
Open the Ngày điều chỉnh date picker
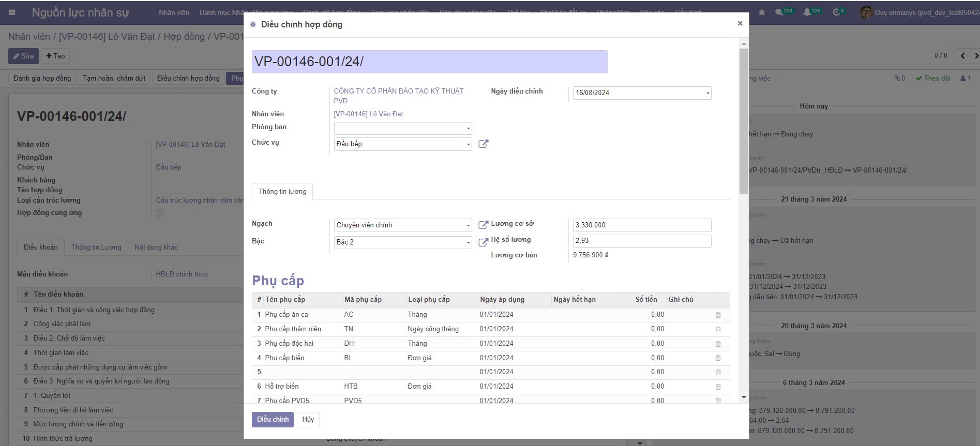click(x=641, y=93)
